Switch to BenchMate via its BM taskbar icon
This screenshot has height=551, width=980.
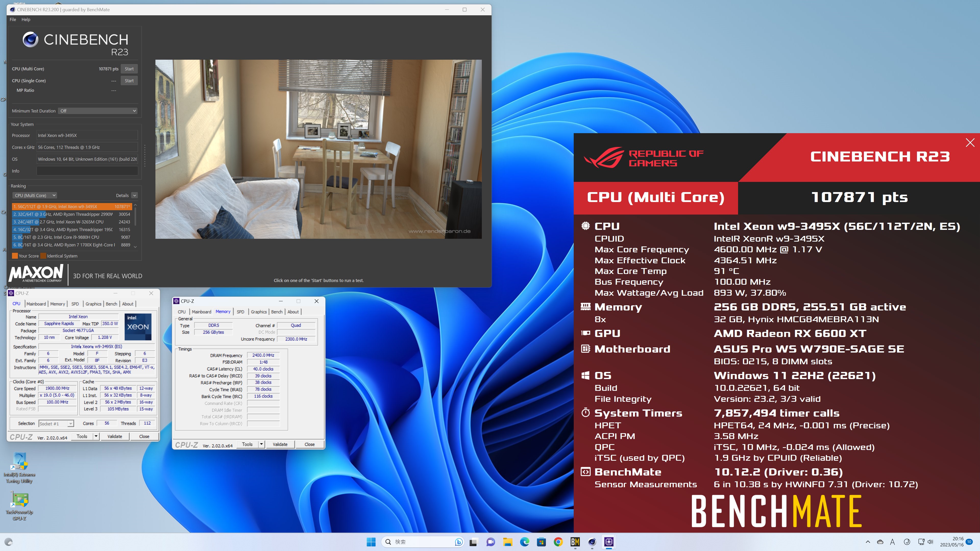tap(575, 542)
